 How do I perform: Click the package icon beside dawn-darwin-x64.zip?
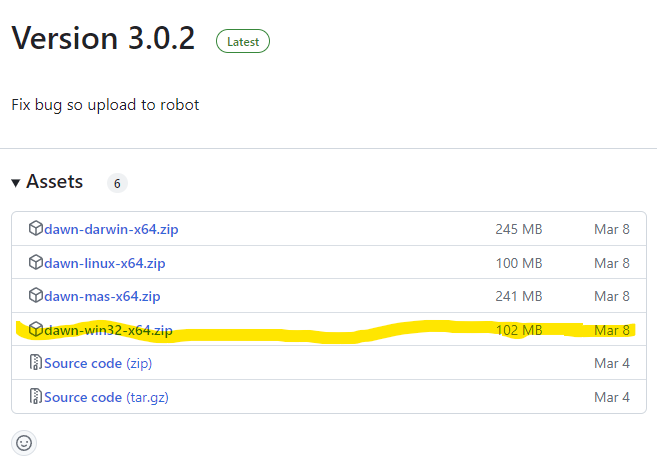pyautogui.click(x=36, y=229)
